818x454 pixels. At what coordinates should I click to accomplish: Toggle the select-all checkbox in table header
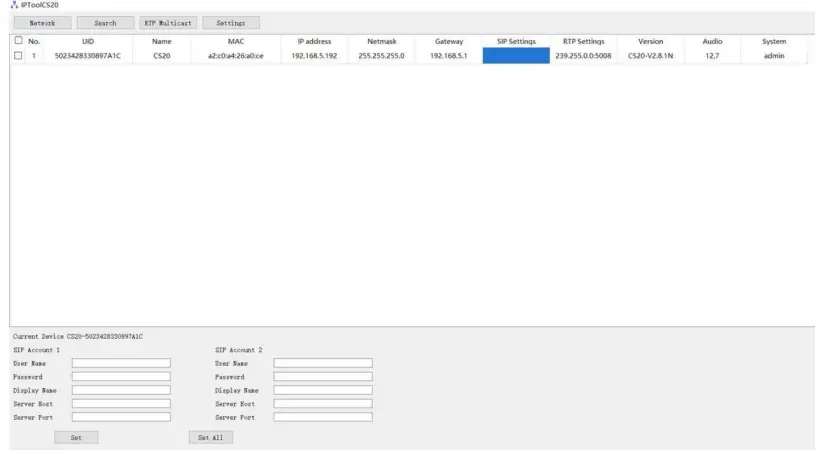point(18,40)
